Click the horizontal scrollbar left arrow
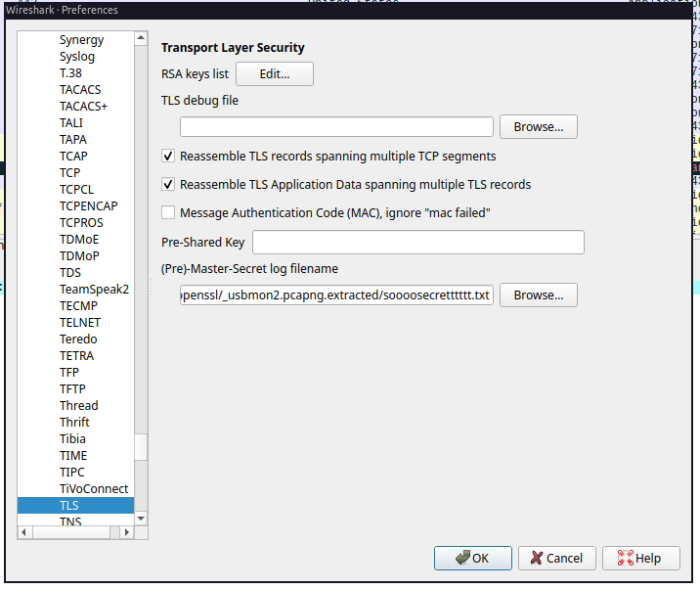 click(x=23, y=532)
